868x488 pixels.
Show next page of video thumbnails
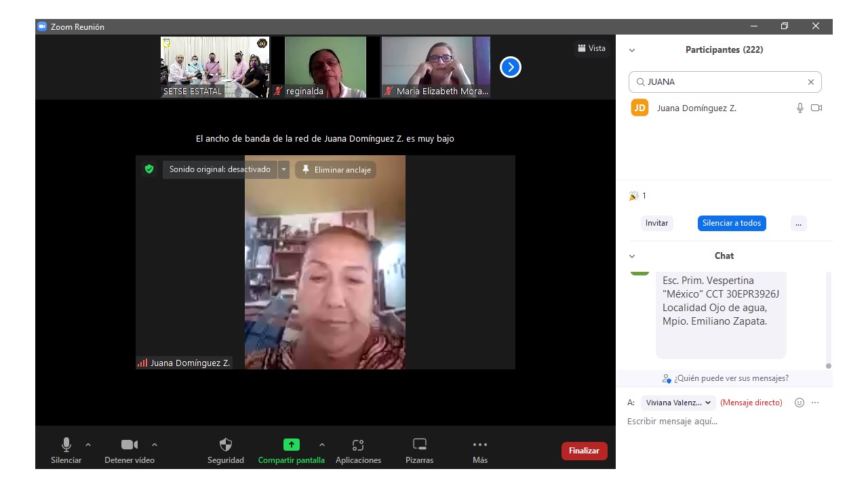(511, 67)
